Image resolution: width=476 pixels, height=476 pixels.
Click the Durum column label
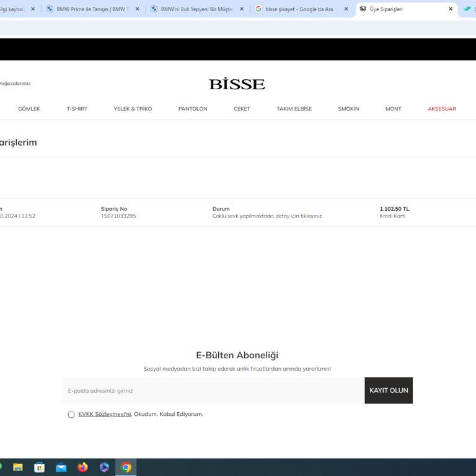(x=221, y=209)
